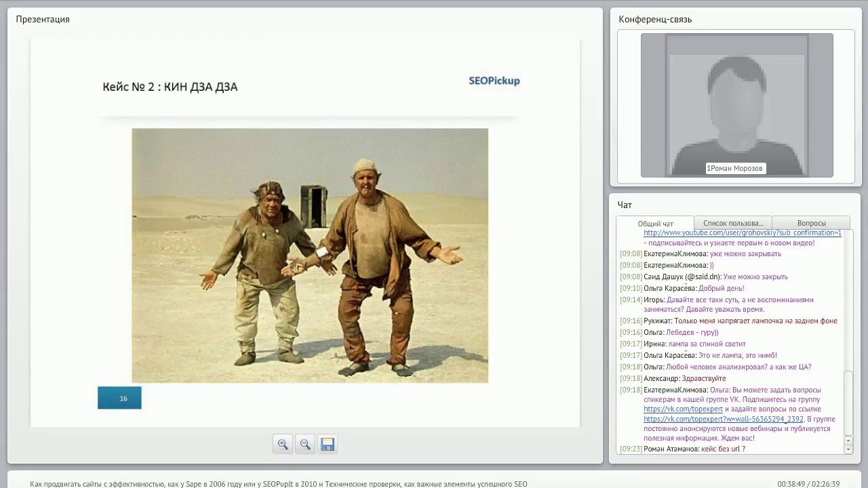The height and width of the screenshot is (488, 868).
Task: Zoom in on the presentation slide
Action: [x=283, y=445]
